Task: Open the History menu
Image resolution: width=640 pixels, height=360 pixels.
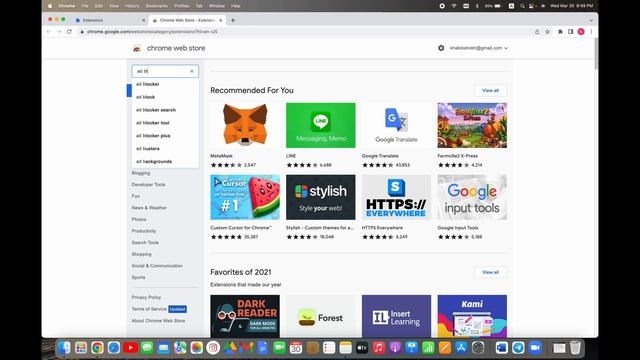Action: tap(132, 6)
